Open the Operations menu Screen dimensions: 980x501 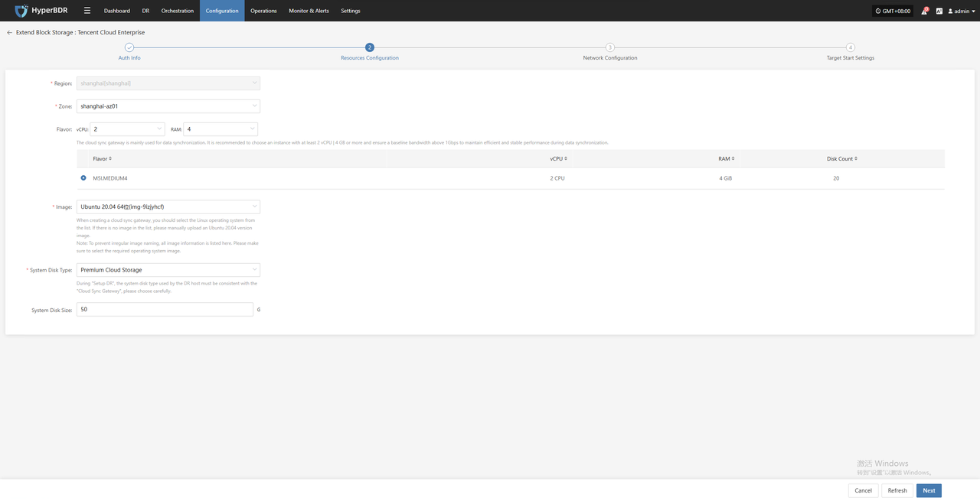click(x=263, y=11)
